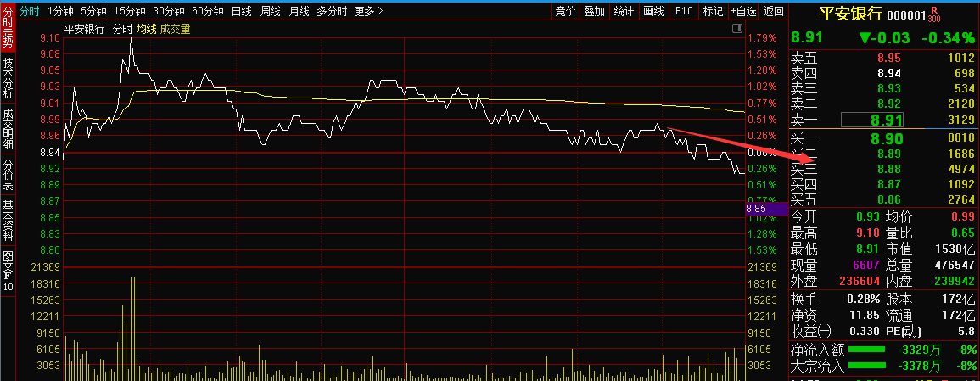Click the 标记 mark button
The image size is (980, 381).
[x=713, y=11]
